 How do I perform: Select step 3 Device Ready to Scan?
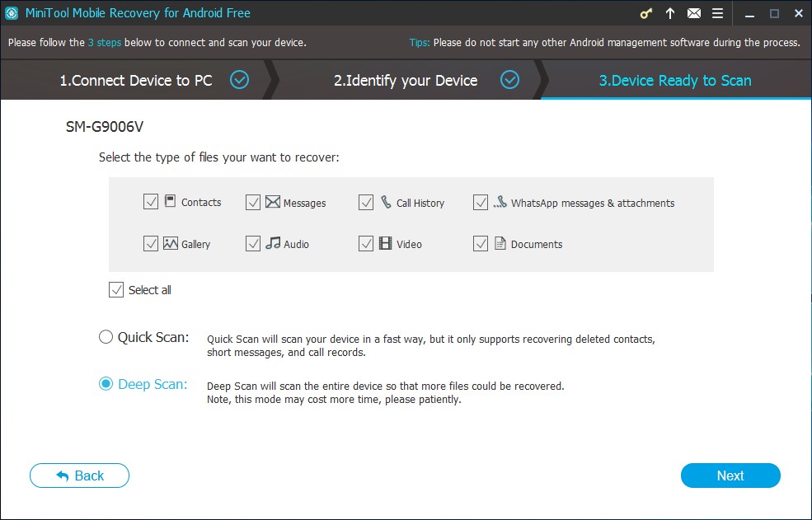[x=675, y=80]
